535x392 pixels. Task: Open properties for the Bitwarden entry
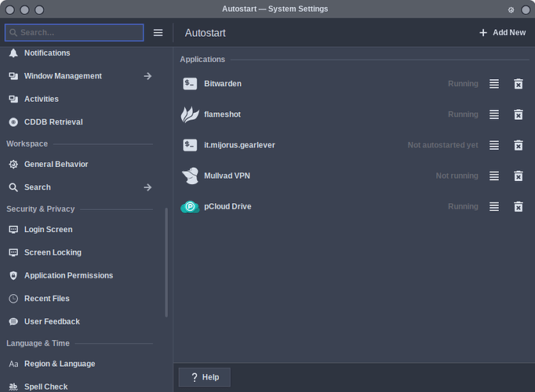click(494, 84)
